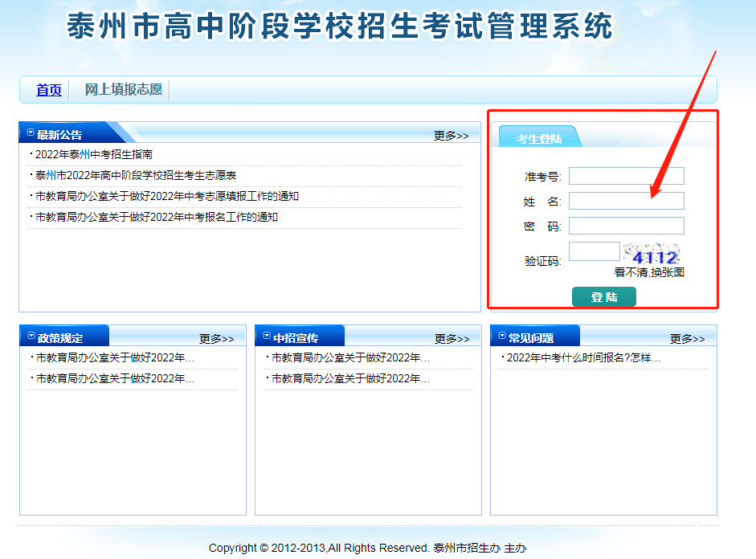Click the arrow icon beside 中招宣传 header
Screen dimensions: 756x559
[267, 336]
